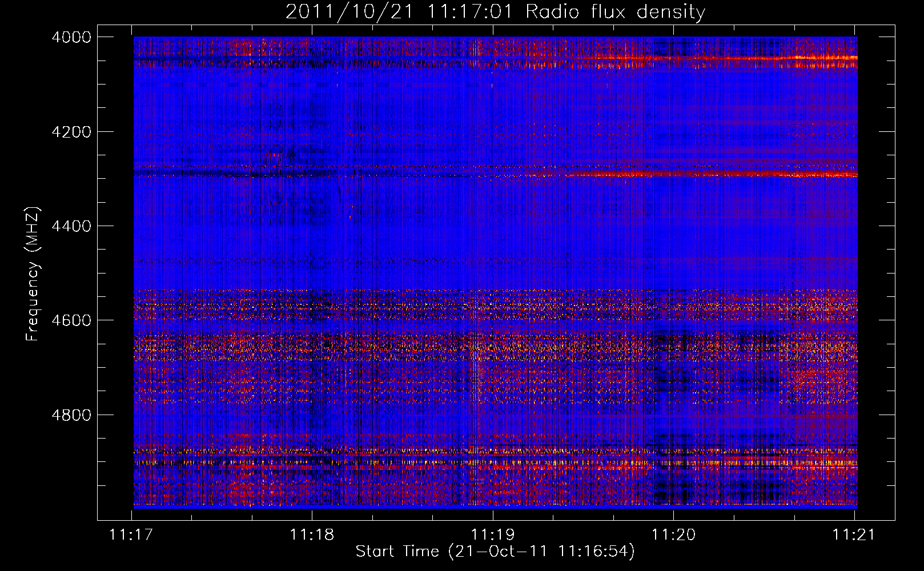Select the 4000 frequency axis label

pyautogui.click(x=71, y=37)
